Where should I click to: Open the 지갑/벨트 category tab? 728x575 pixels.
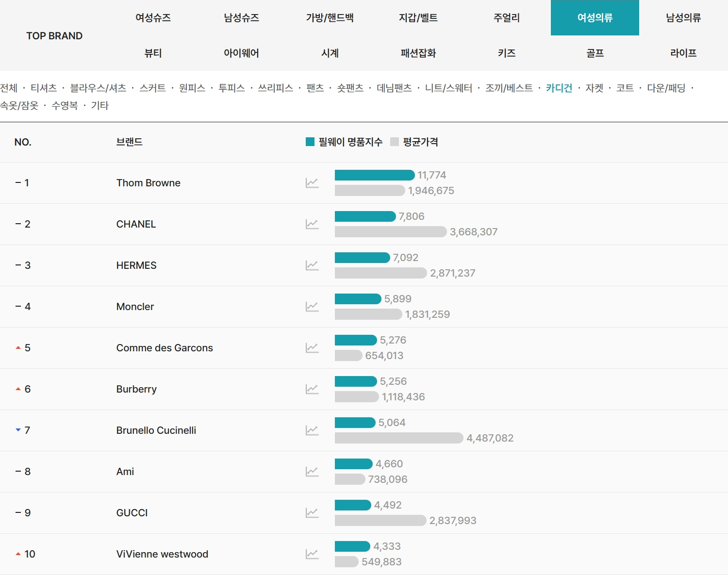tap(418, 18)
